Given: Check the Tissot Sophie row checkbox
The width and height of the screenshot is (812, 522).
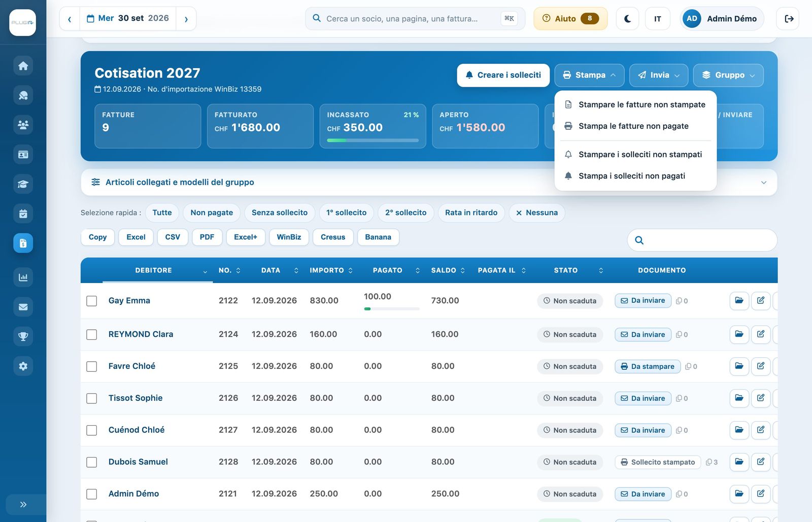Looking at the screenshot, I should tap(92, 399).
